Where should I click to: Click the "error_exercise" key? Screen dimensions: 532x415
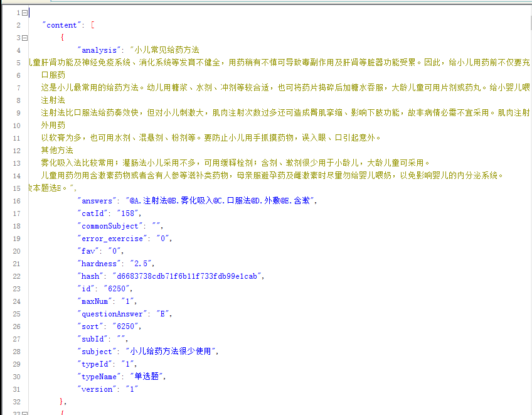(112, 239)
